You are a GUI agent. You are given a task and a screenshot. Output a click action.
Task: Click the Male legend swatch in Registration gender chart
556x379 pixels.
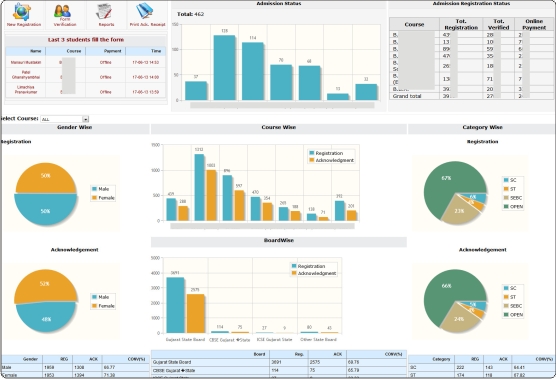94,189
